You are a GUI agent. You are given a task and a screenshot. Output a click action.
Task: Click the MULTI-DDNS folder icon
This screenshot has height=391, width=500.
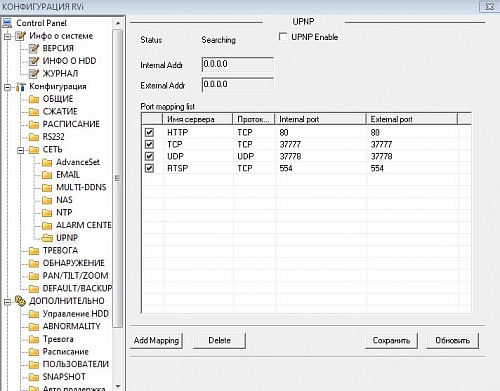tap(47, 188)
